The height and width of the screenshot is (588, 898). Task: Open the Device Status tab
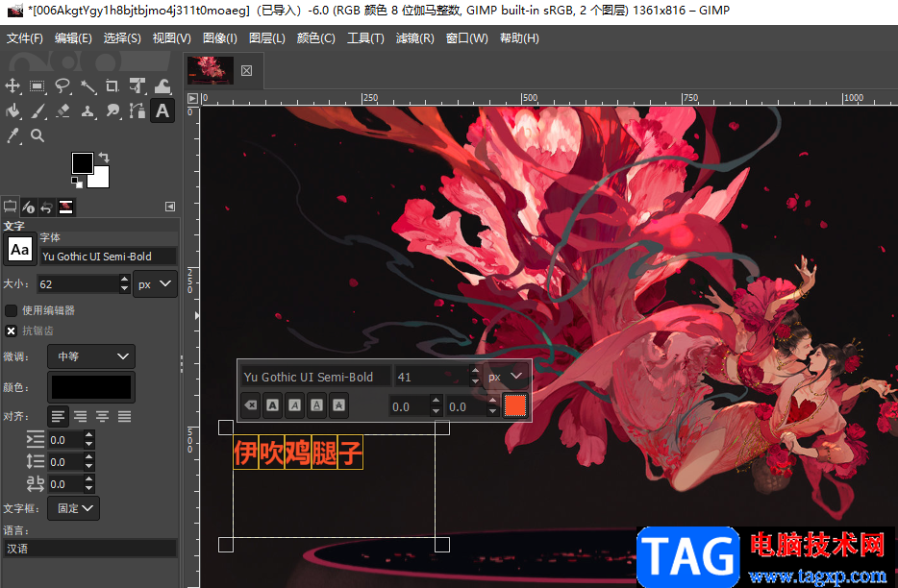coord(28,207)
